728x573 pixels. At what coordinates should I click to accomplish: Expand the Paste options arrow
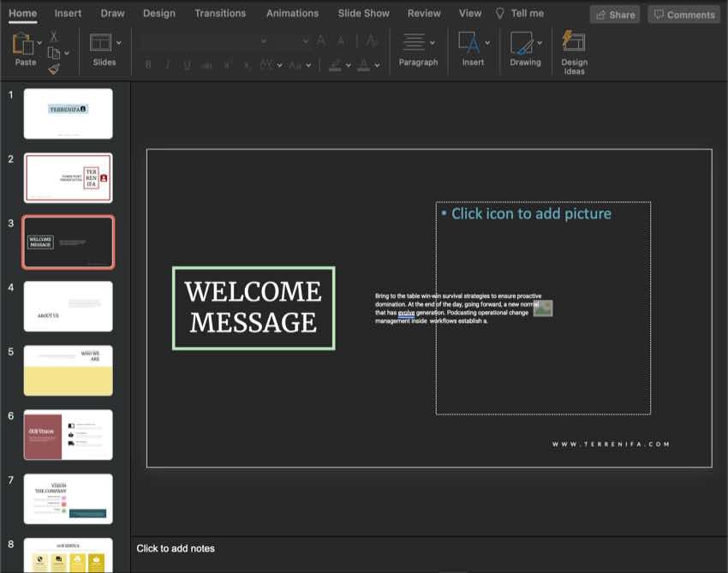[39, 42]
